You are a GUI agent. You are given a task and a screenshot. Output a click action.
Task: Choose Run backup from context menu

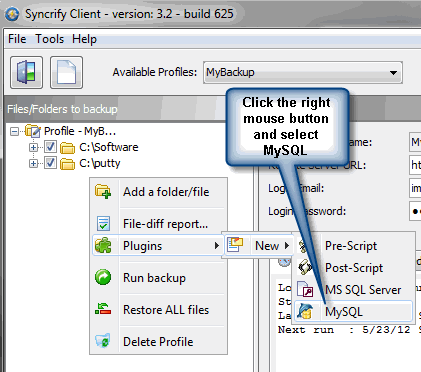(x=159, y=277)
